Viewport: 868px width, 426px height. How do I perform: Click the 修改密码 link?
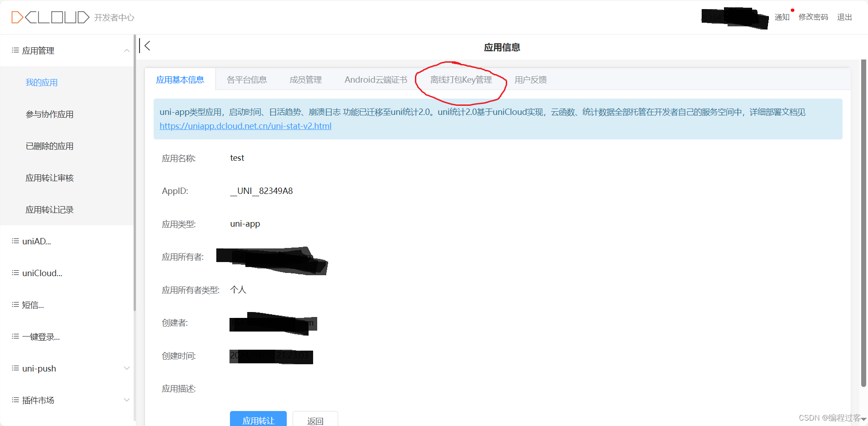pos(813,17)
